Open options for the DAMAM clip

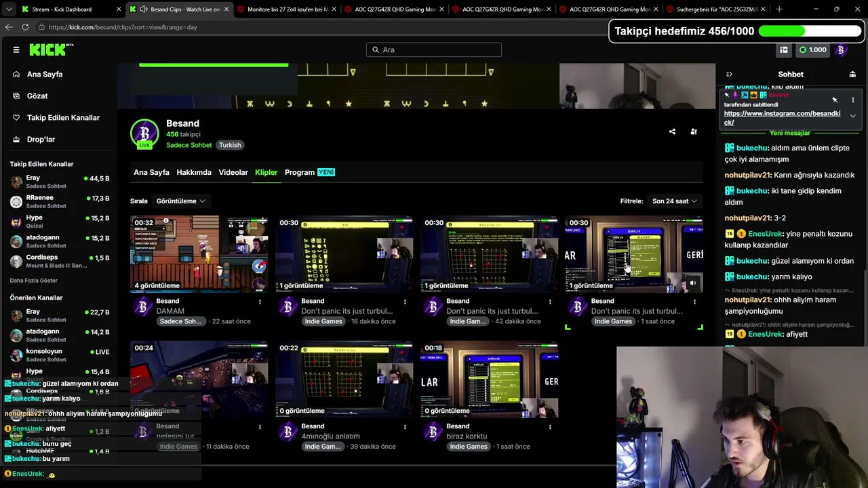pyautogui.click(x=260, y=302)
